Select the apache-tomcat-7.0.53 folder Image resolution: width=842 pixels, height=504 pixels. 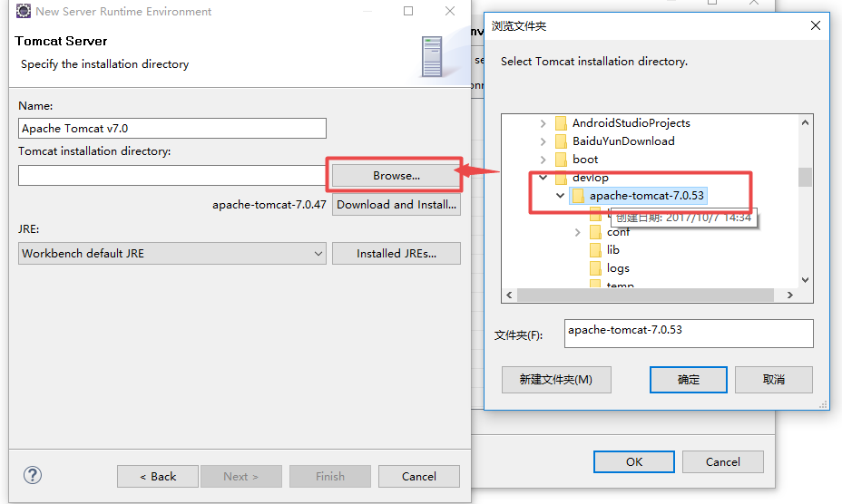(647, 196)
